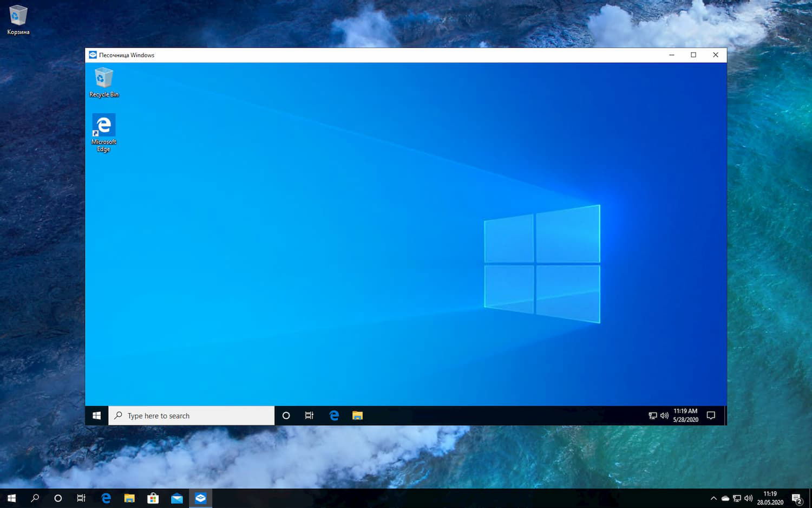Viewport: 812px width, 508px height.
Task: Open OneDrive cloud icon in the system tray
Action: pos(725,498)
